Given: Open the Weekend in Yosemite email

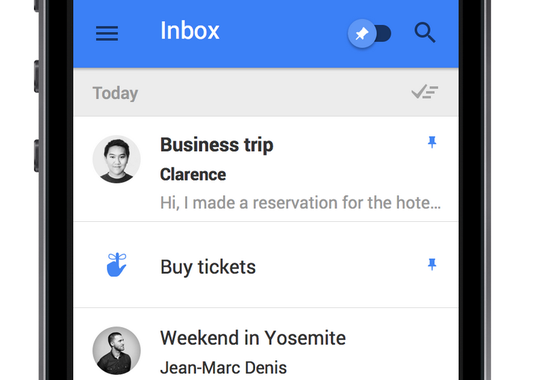Looking at the screenshot, I should [266, 344].
